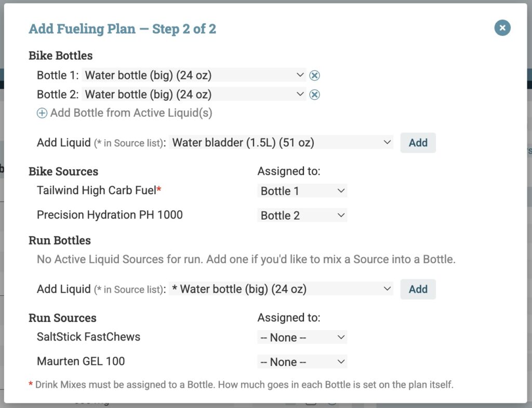Open SaltStick FastChews assignment dropdown
The width and height of the screenshot is (532, 408).
point(302,337)
